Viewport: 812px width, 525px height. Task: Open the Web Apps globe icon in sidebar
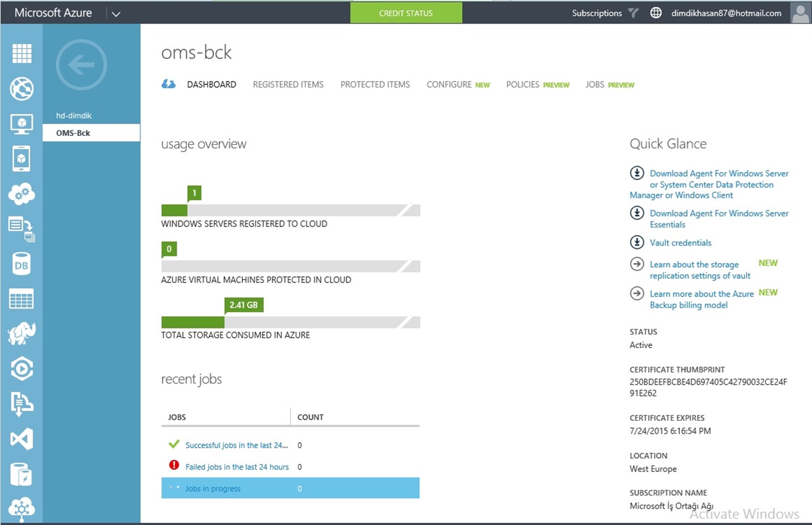point(21,88)
